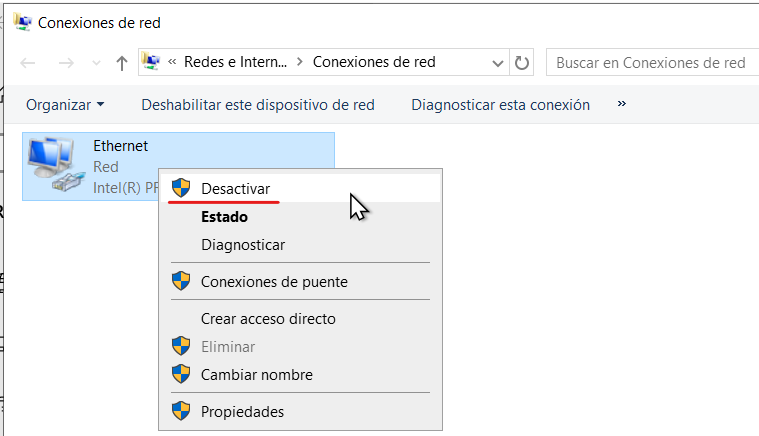Click the Buscar en Conexiones de red field

coord(650,63)
